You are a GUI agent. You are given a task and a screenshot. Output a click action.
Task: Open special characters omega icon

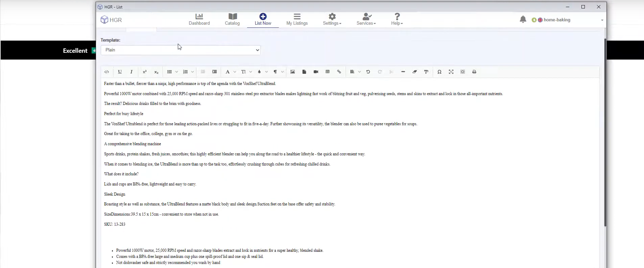(439, 72)
